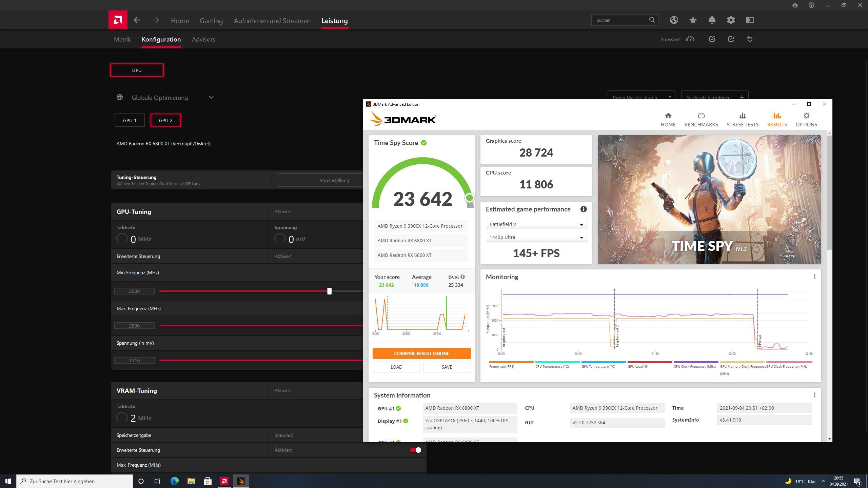Screen dimensions: 868x488
Task: Click estimated game performance info icon
Action: pyautogui.click(x=583, y=209)
